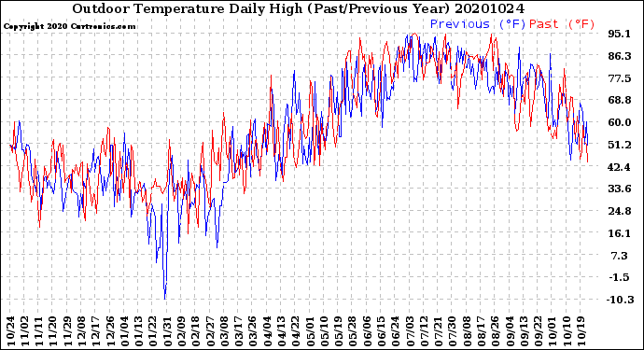This screenshot has width=644, height=350.
Task: Click the 02/27 x-axis date label
Action: coord(209,331)
